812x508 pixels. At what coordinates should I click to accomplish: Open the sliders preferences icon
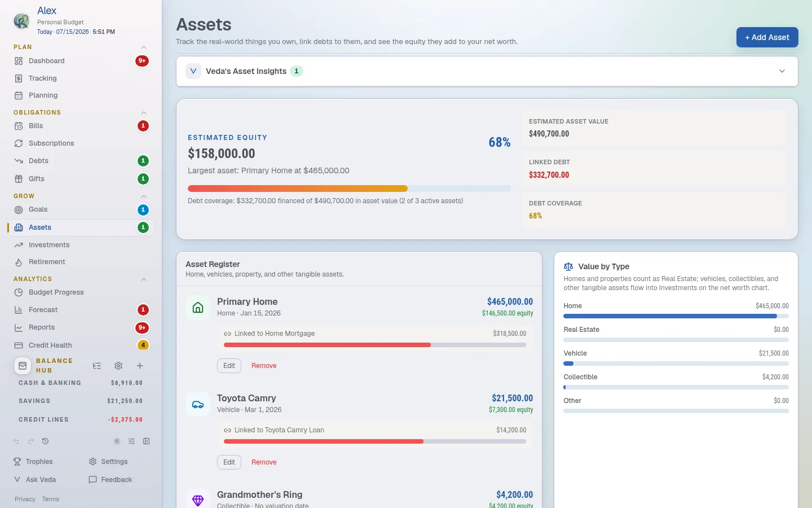[x=131, y=441]
